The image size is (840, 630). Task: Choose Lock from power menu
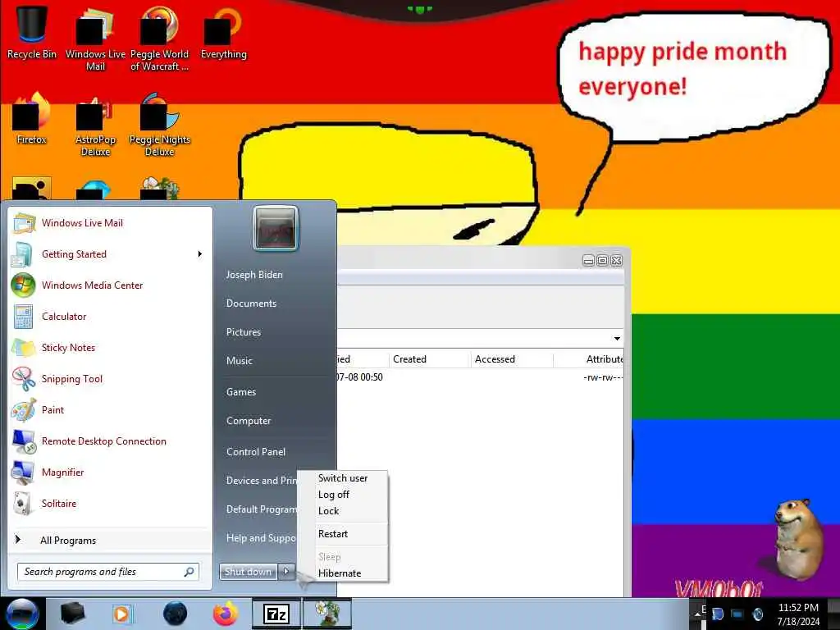click(343, 511)
